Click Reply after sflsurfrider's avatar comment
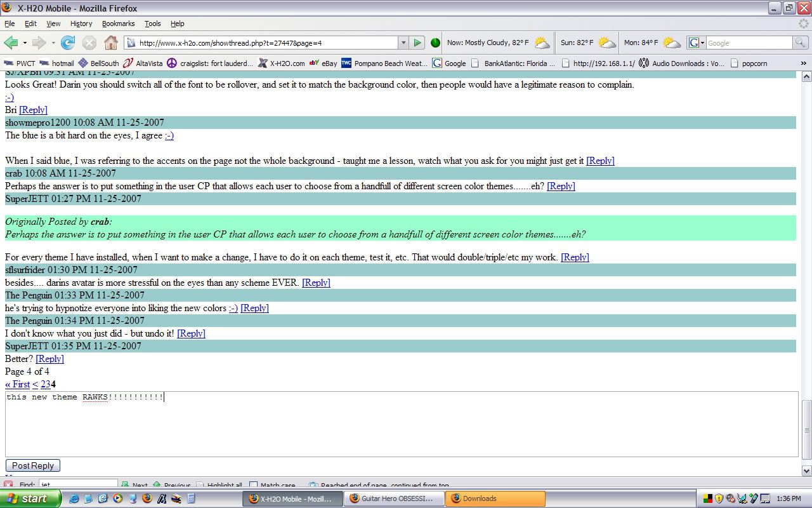The image size is (812, 508). (316, 283)
